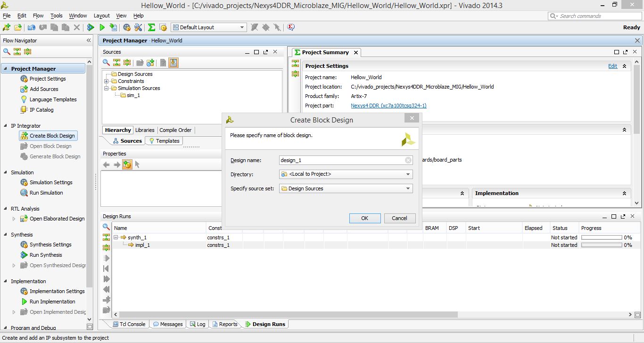The width and height of the screenshot is (644, 343).
Task: Open the Tools menu
Action: (57, 16)
